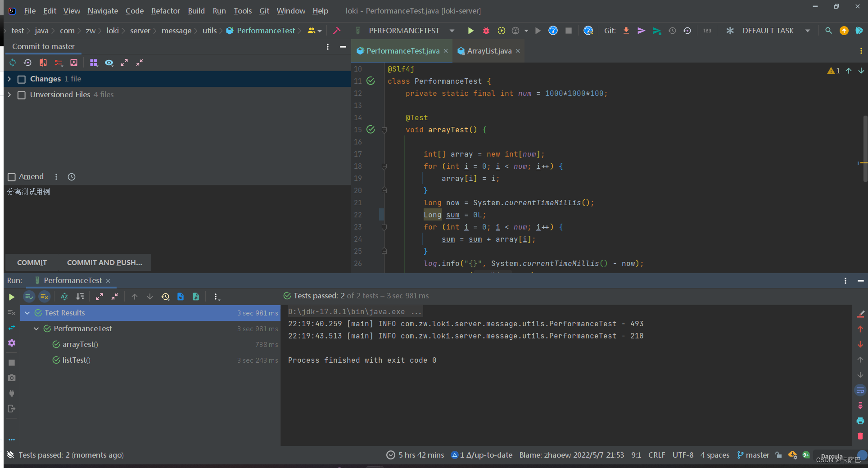Open master branch selector in status bar
The height and width of the screenshot is (468, 868).
click(753, 455)
